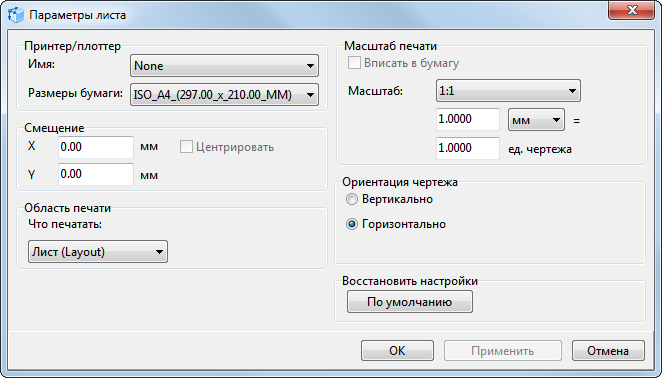662x378 pixels.
Task: Click the X offset input field
Action: [x=96, y=147]
